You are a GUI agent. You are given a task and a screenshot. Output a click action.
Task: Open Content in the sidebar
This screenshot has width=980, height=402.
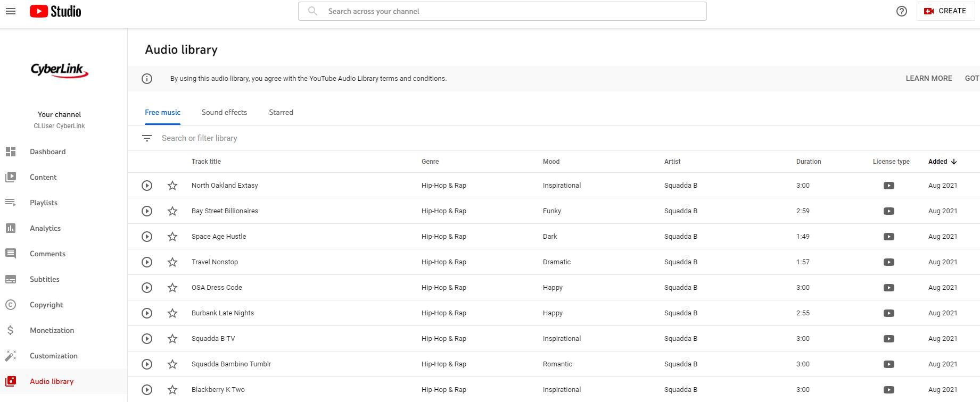coord(64,177)
